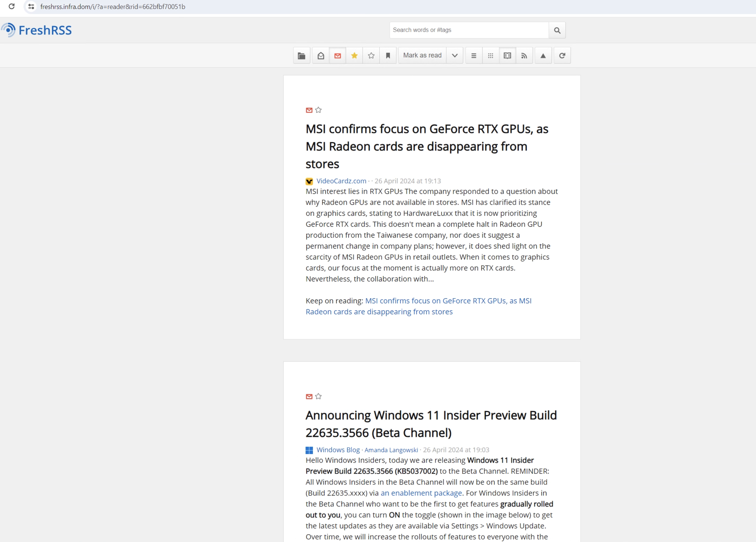
Task: Expand Mark as read dropdown chevron
Action: 455,56
